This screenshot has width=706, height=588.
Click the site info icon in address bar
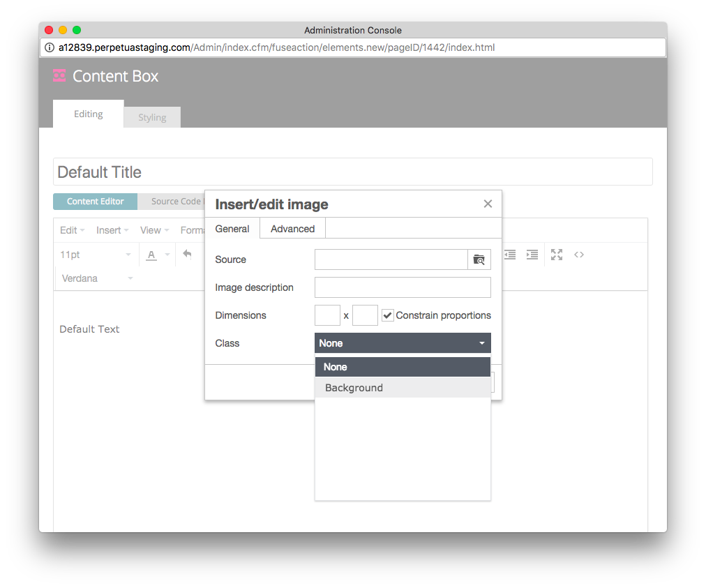(50, 47)
